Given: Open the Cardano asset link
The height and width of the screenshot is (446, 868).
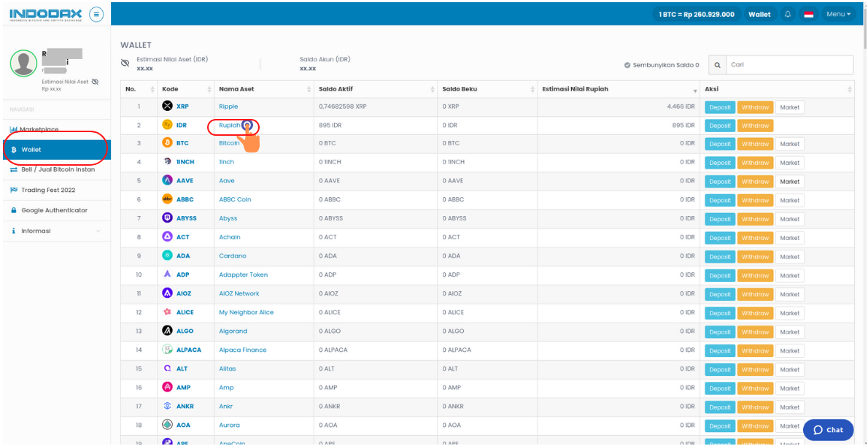Looking at the screenshot, I should pos(233,256).
